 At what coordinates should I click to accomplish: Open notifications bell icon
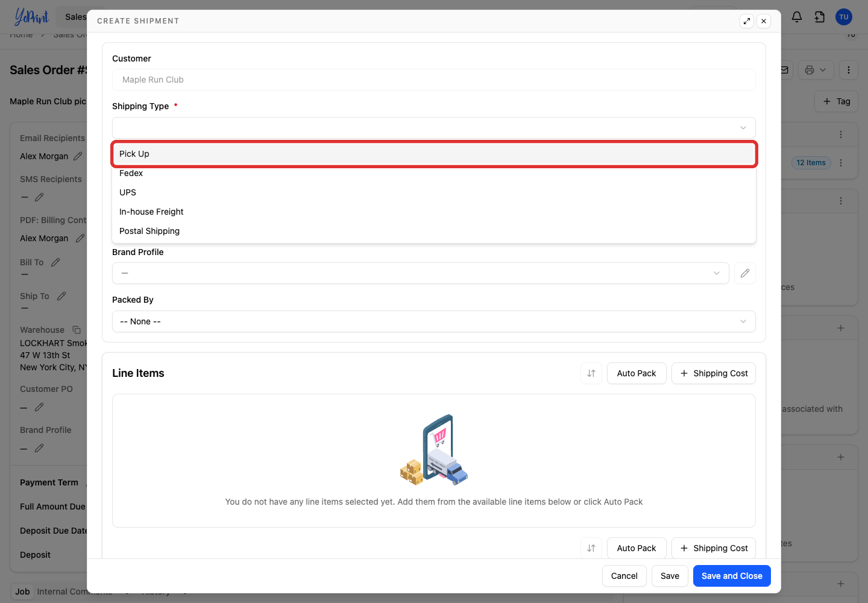click(x=797, y=17)
